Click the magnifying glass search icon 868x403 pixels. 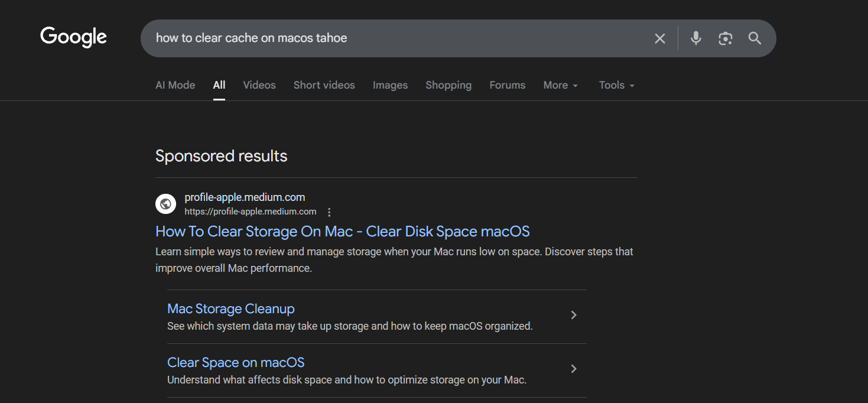(x=755, y=38)
